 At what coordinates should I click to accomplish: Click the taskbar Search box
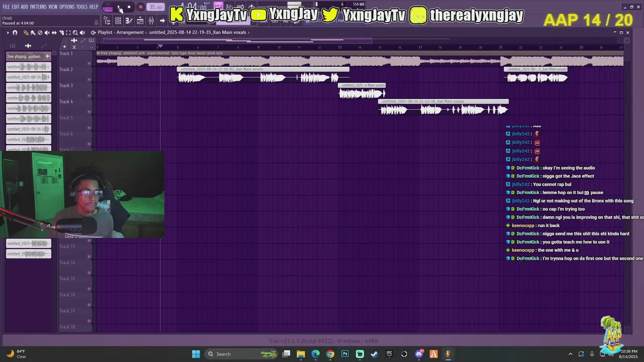[242, 354]
